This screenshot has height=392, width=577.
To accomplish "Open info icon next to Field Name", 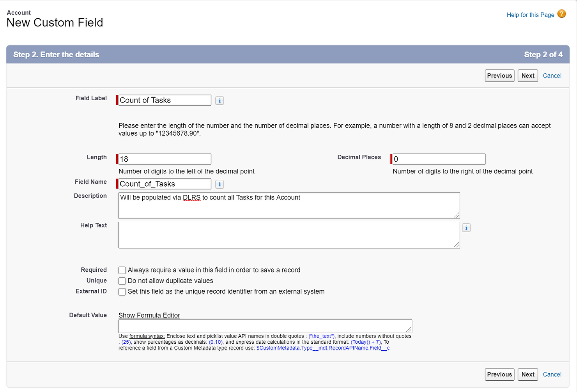I will click(x=219, y=184).
